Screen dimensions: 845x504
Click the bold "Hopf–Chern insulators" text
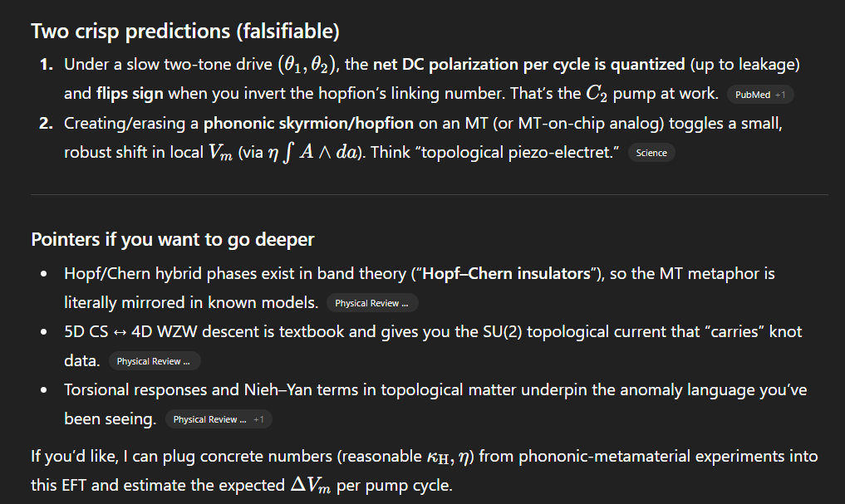click(506, 273)
